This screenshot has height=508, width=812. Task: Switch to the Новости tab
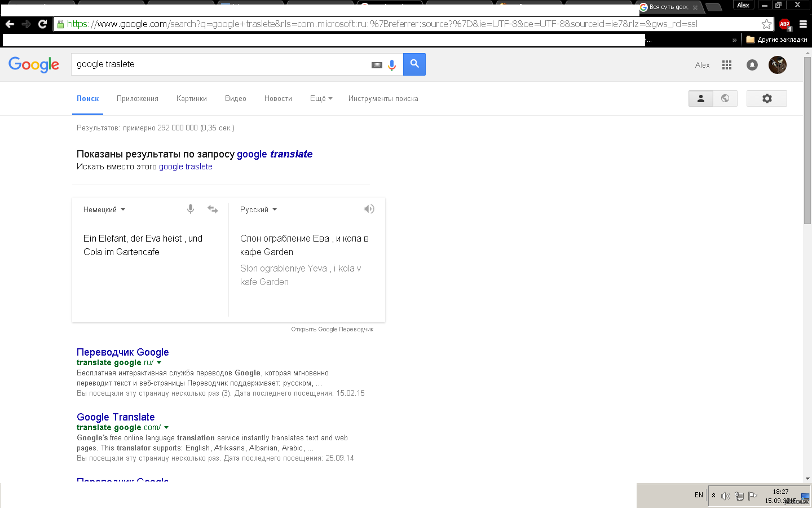[278, 98]
